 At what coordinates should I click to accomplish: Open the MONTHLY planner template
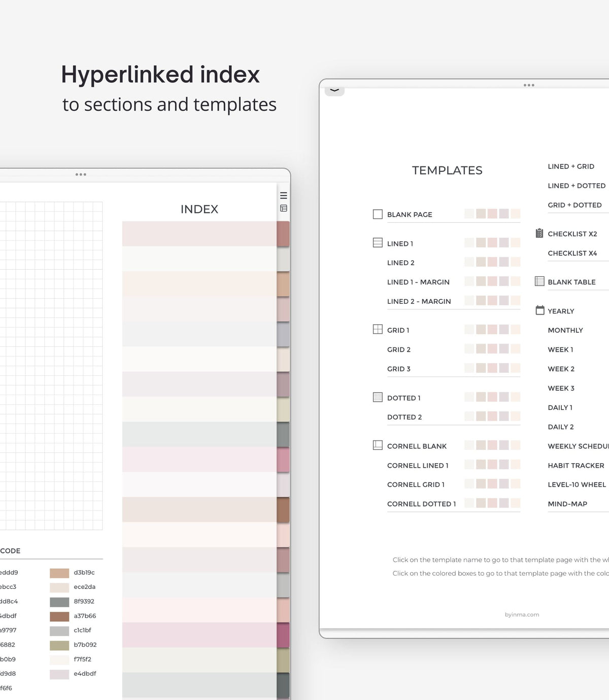tap(565, 330)
